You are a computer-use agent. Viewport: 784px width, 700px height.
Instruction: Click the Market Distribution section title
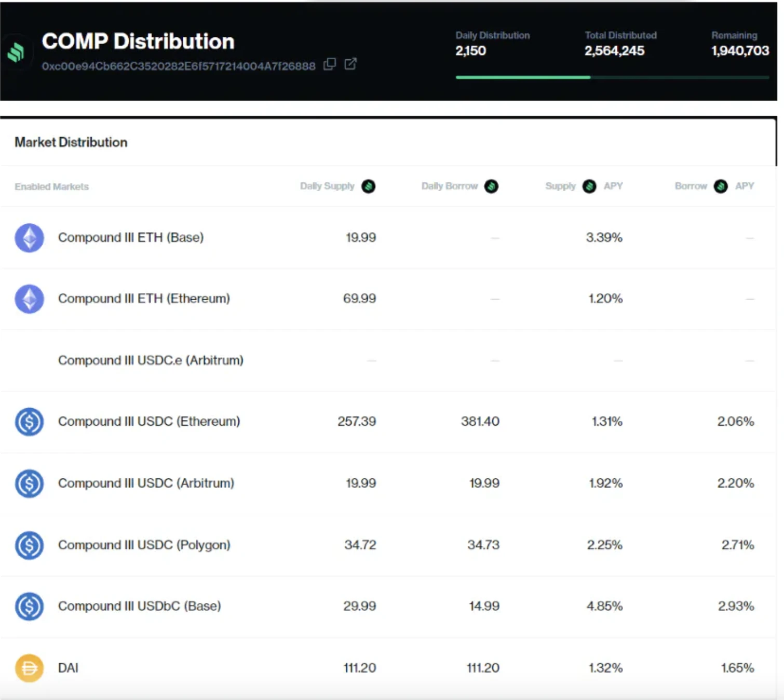coord(71,142)
